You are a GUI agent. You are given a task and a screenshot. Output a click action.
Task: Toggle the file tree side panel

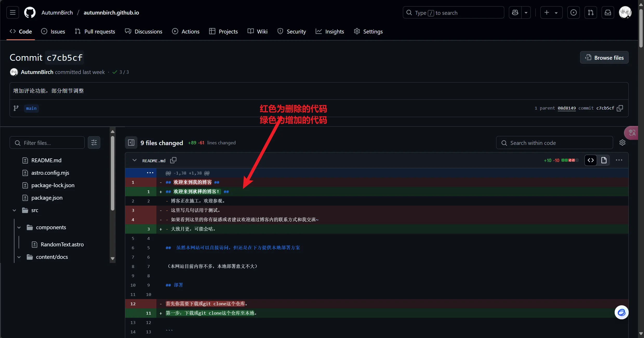tap(131, 143)
